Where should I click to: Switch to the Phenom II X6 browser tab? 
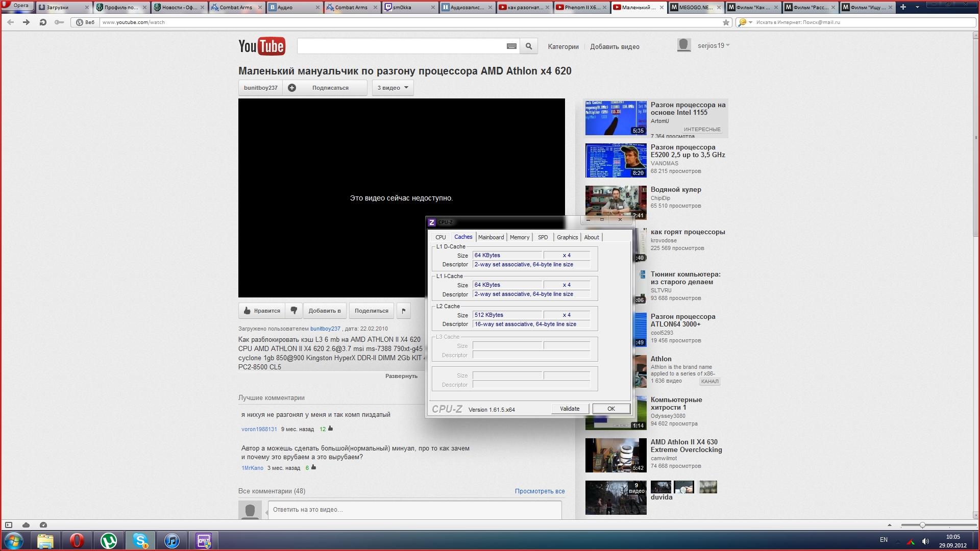(x=581, y=7)
